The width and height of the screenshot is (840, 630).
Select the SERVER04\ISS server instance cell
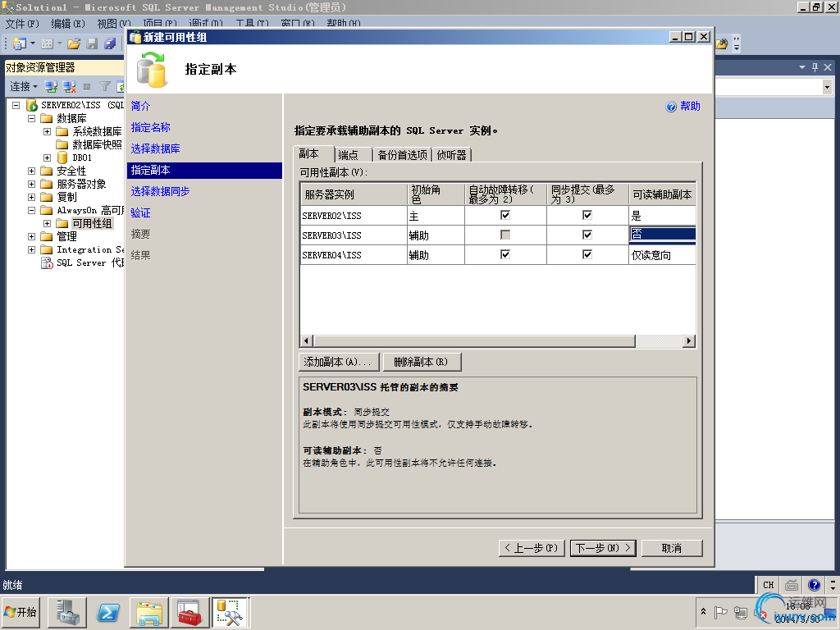[354, 255]
